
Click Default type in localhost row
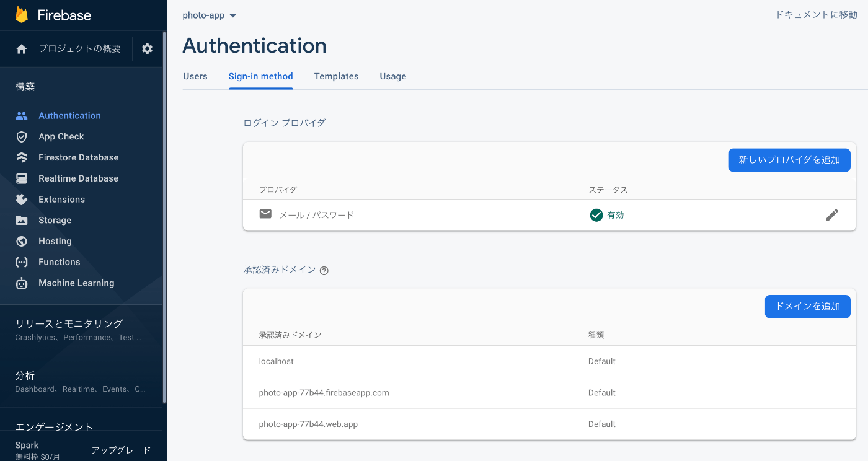[602, 361]
